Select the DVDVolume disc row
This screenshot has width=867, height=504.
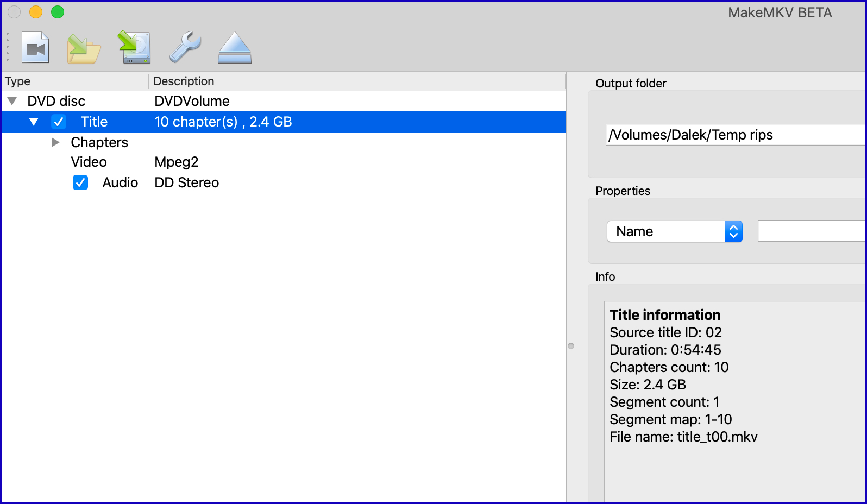click(192, 101)
